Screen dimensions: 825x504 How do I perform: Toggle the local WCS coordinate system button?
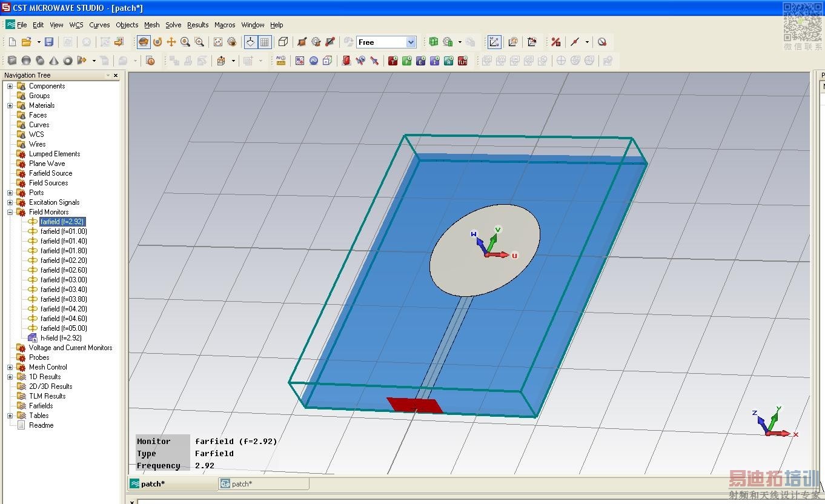coord(494,42)
